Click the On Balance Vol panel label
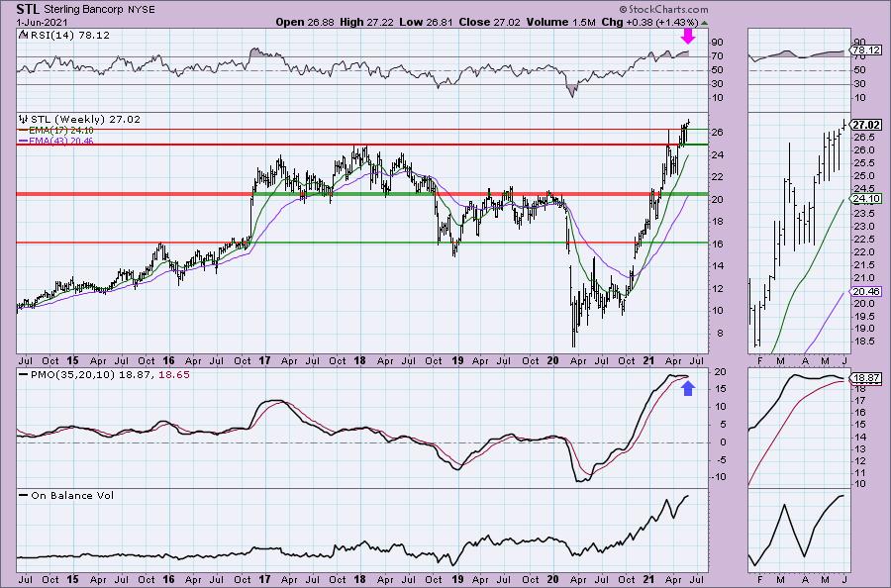Viewport: 891px width, 588px height. [72, 495]
